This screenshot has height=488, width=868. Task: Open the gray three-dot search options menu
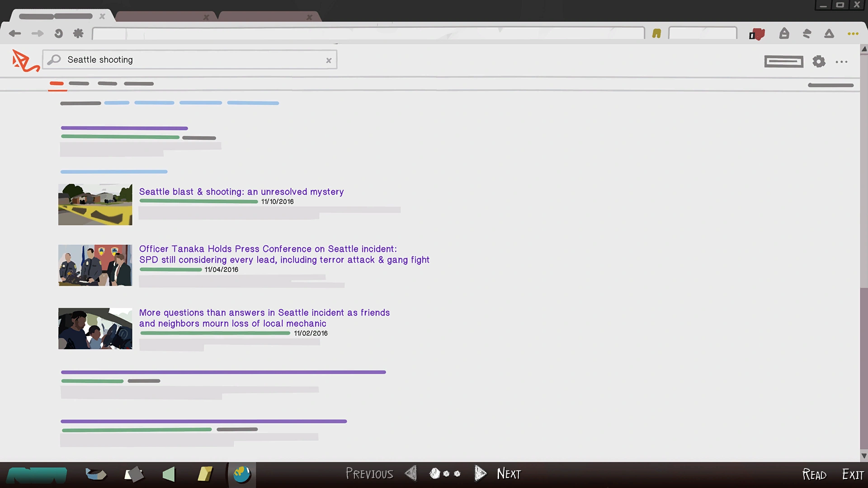[841, 62]
